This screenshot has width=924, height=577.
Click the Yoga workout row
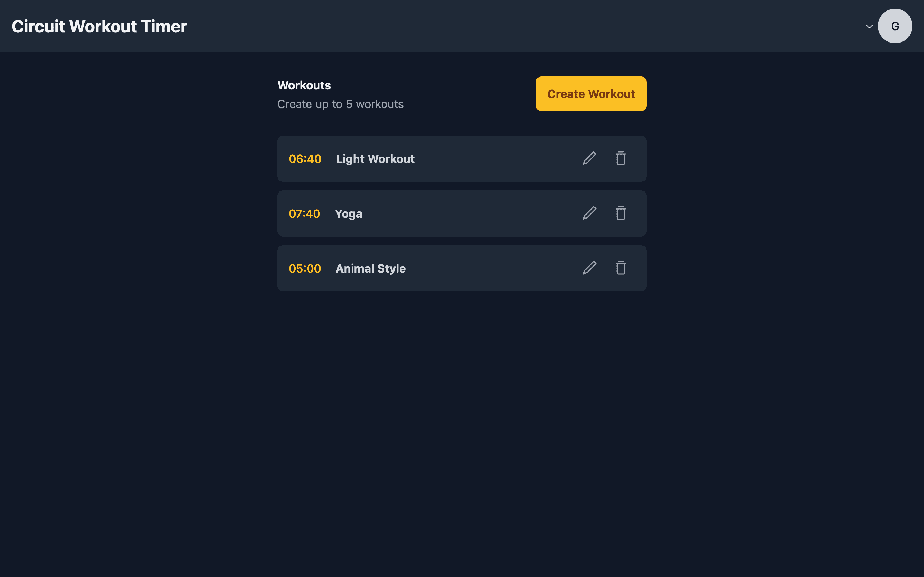pyautogui.click(x=462, y=213)
